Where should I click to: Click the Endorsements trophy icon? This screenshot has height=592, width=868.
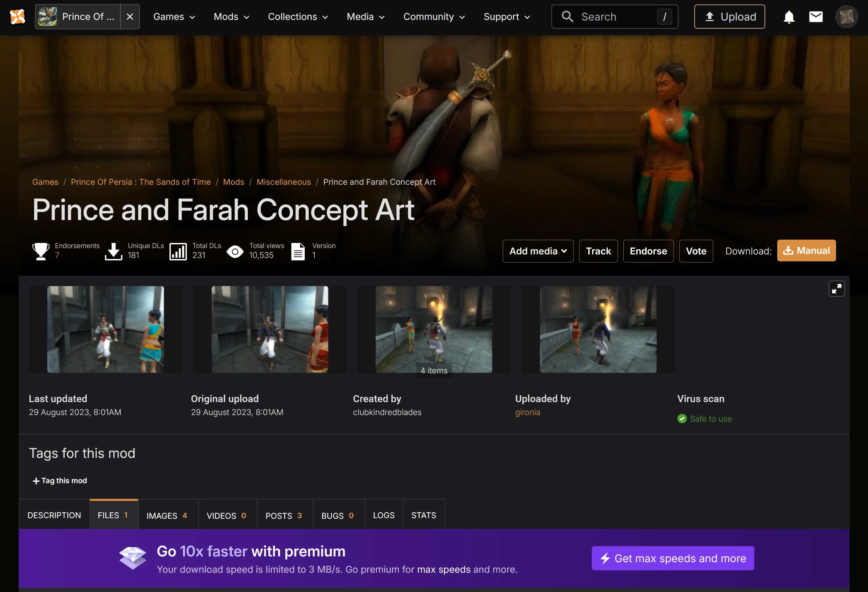(x=41, y=251)
